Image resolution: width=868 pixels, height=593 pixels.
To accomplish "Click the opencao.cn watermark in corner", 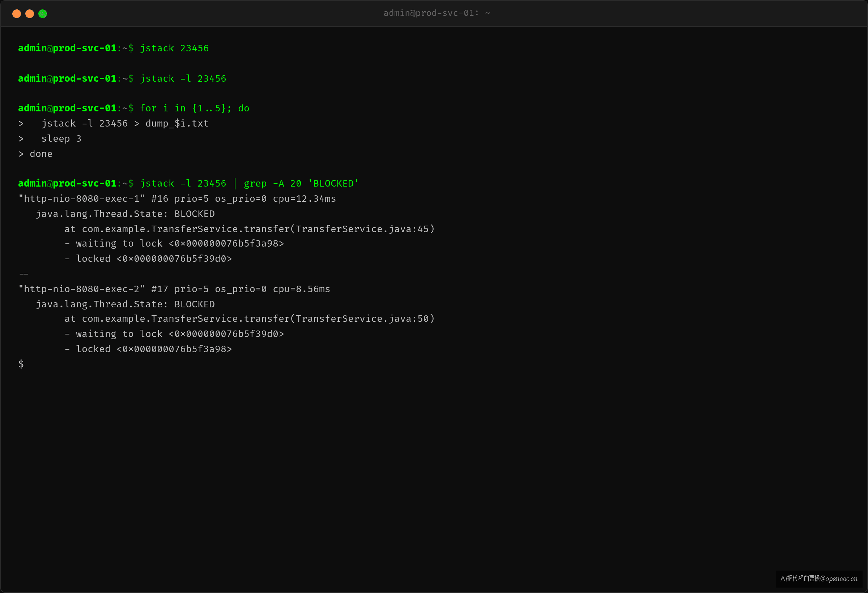I will pos(819,579).
